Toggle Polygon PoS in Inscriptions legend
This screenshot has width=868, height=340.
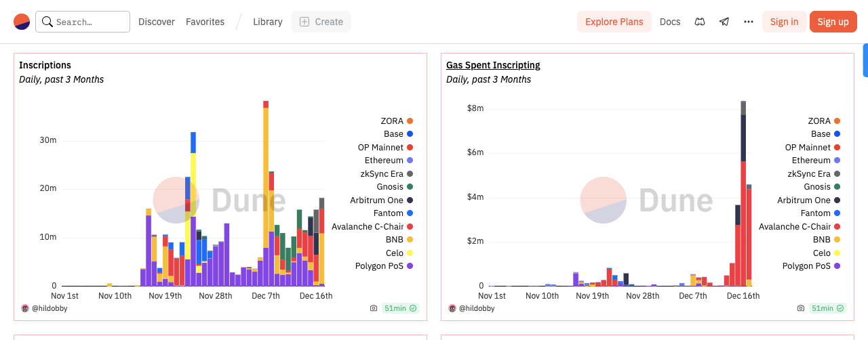[x=384, y=266]
